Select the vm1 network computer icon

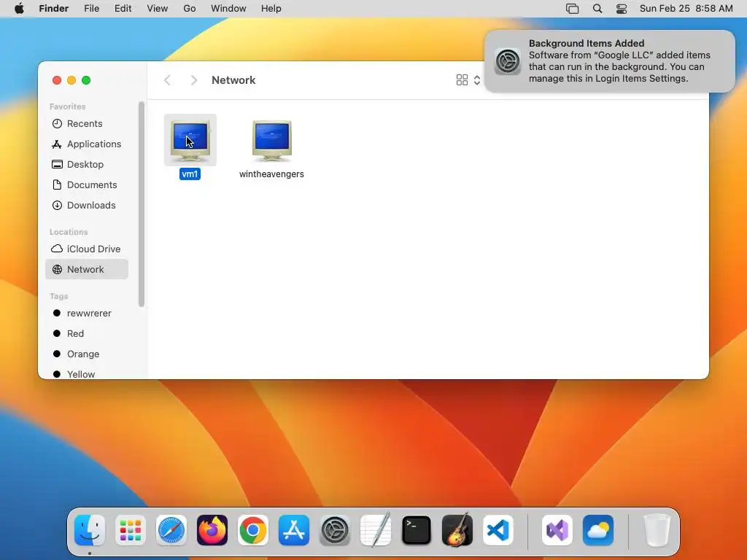(190, 139)
